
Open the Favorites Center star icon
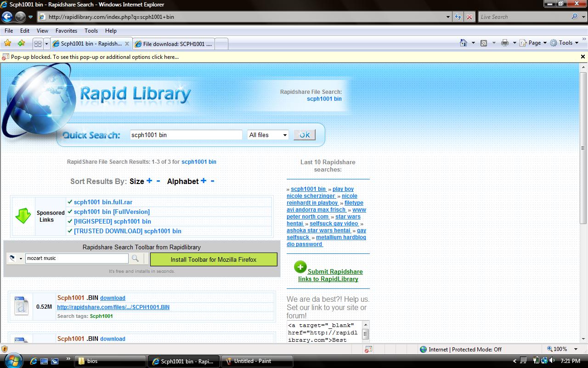click(x=8, y=43)
